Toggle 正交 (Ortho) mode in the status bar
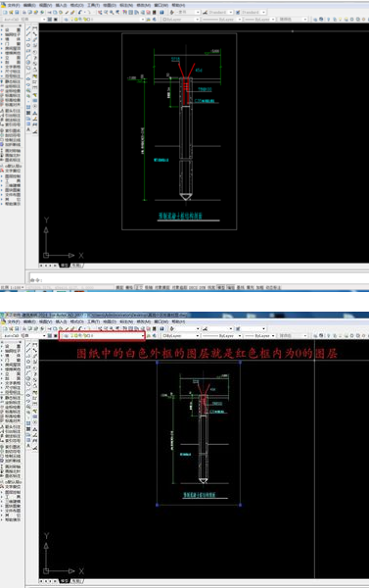Image resolution: width=369 pixels, height=588 pixels. pos(139,287)
